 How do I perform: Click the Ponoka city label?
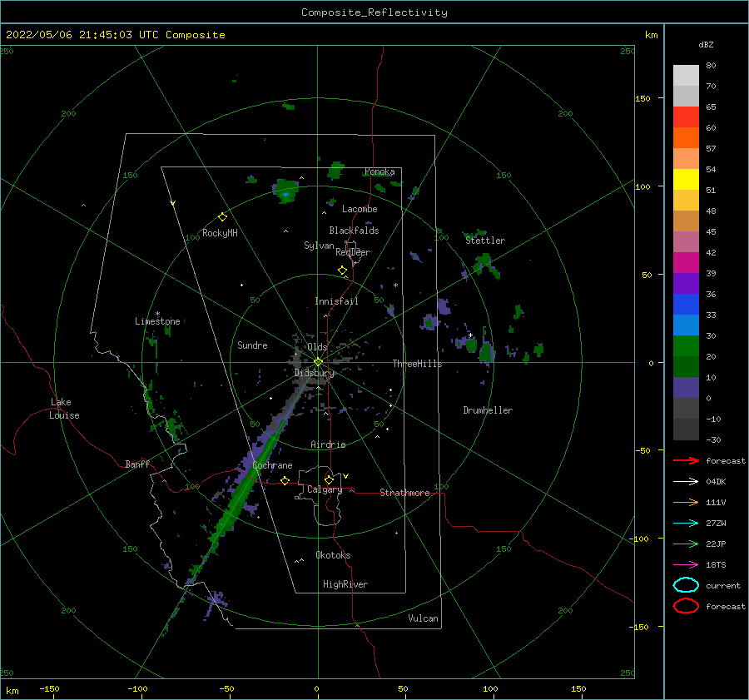point(379,171)
